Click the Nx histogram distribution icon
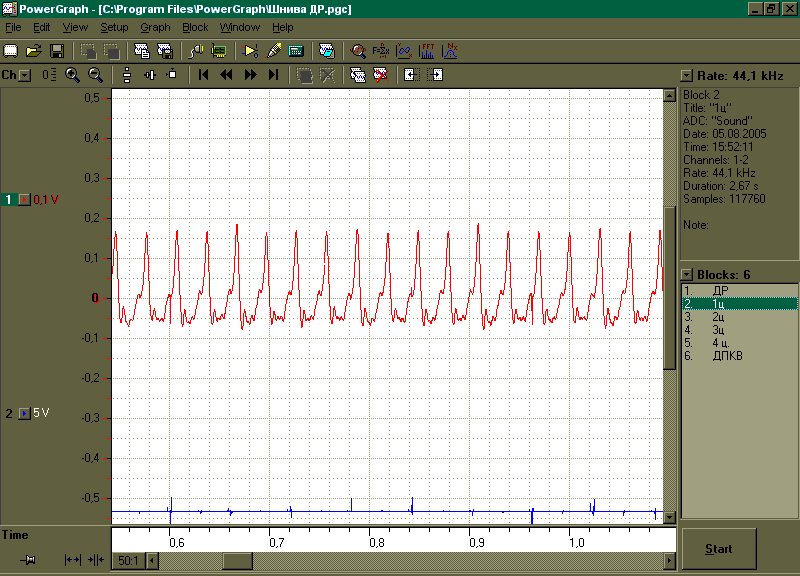Viewport: 800px width, 576px height. (x=450, y=51)
